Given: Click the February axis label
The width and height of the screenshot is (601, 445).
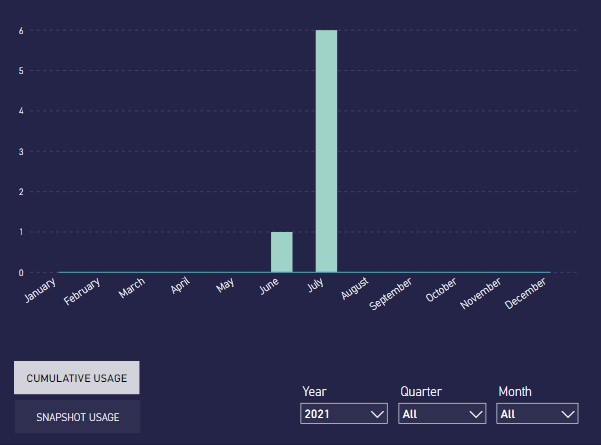Looking at the screenshot, I should coord(82,291).
